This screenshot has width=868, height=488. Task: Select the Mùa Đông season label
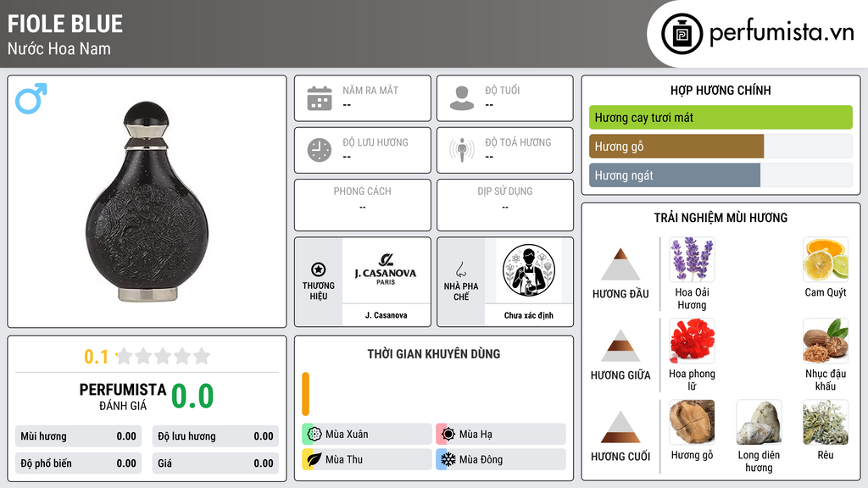pyautogui.click(x=481, y=459)
